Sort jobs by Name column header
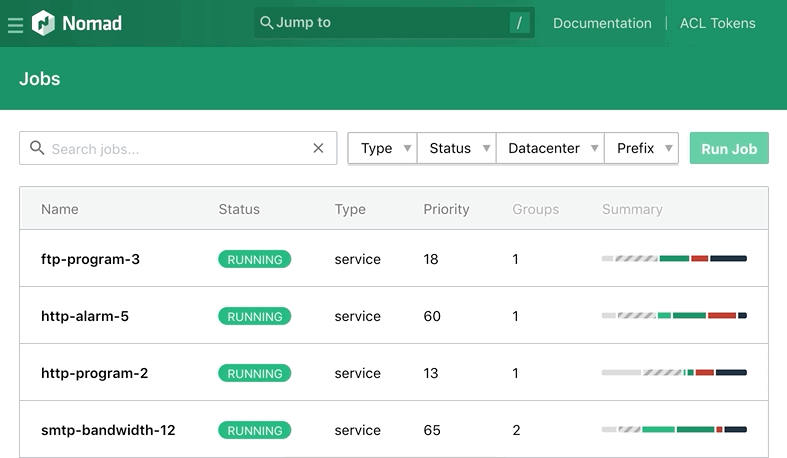Viewport: 787px width, 458px height. 60,209
